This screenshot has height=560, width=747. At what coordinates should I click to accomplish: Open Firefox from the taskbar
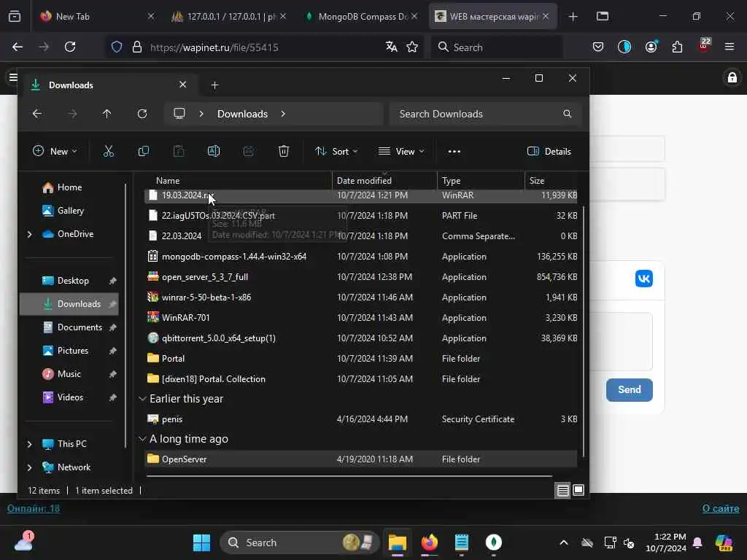tap(430, 542)
